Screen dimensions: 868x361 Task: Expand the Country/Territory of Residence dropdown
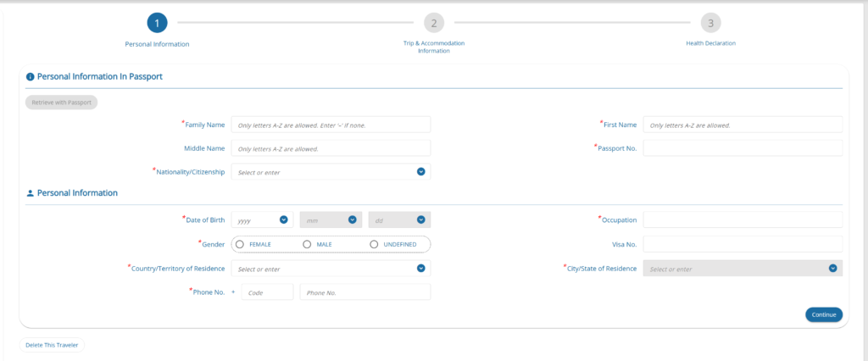point(420,269)
